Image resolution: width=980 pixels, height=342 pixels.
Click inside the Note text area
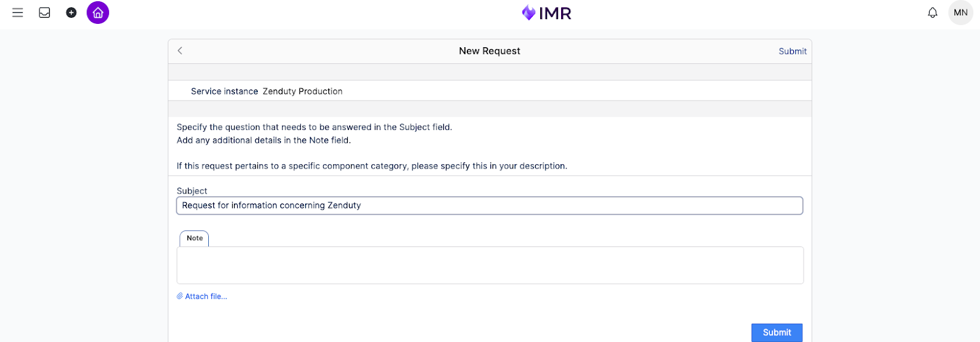click(489, 265)
